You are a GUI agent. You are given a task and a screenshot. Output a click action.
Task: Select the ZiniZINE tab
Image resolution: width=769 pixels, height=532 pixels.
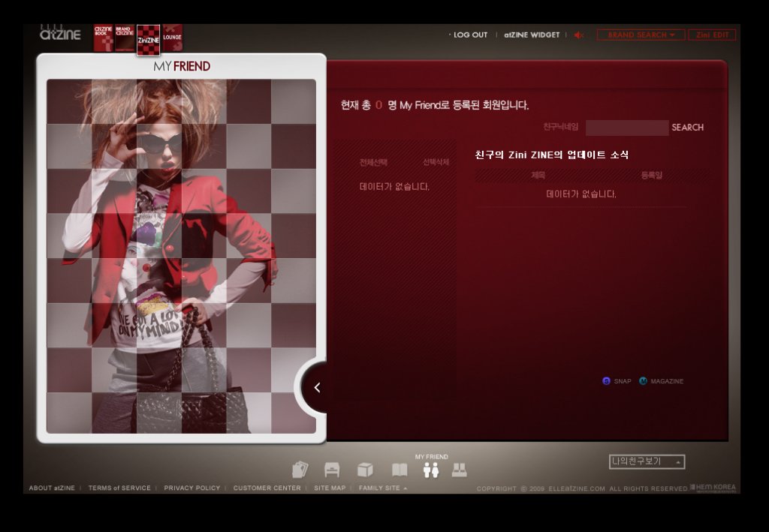(x=148, y=40)
